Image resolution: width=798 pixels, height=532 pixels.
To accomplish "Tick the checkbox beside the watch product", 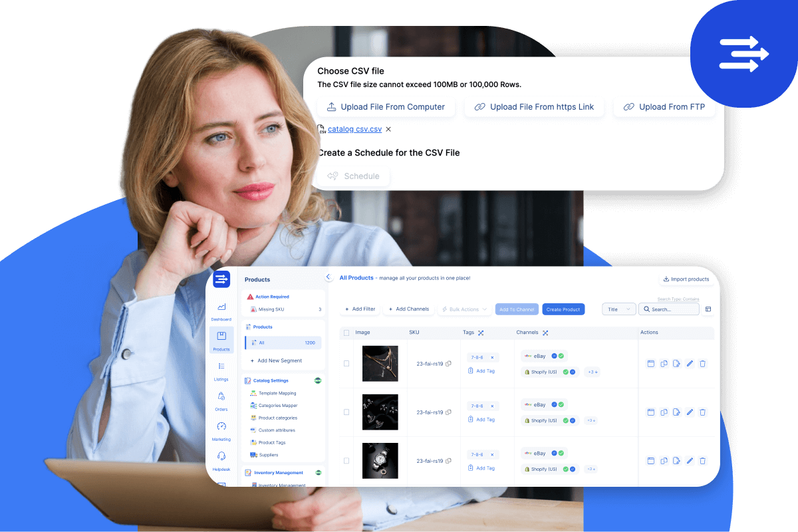I will coord(346,460).
